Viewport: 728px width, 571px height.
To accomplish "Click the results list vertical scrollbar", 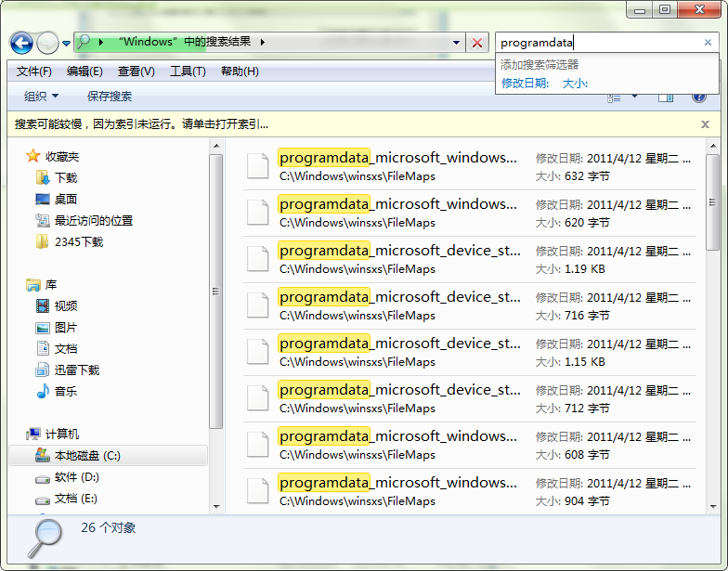I will [712, 325].
